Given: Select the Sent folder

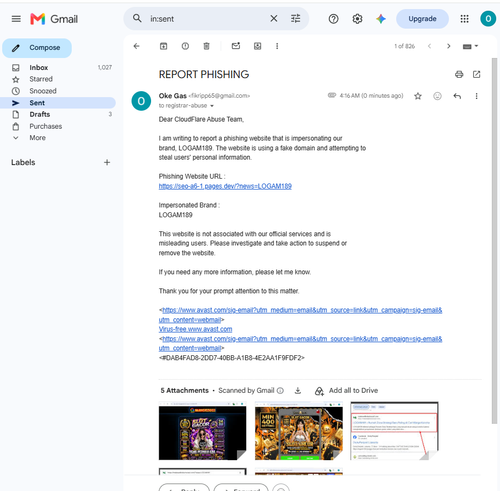Looking at the screenshot, I should click(x=58, y=103).
